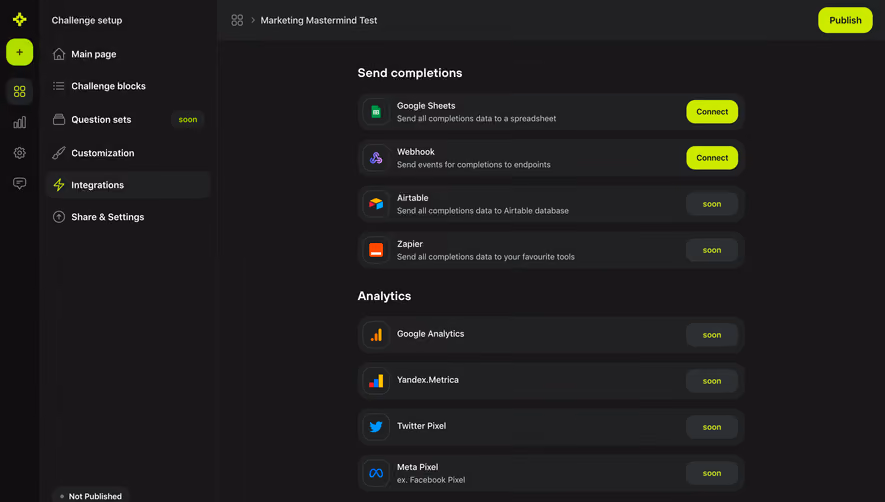Open Main page in the sidebar
Viewport: 885px width, 502px height.
tap(128, 54)
